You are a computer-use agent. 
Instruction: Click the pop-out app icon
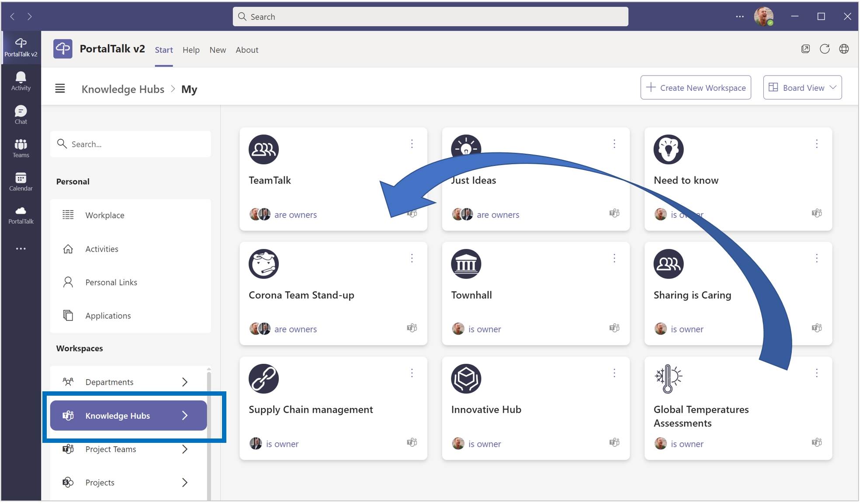(x=805, y=49)
